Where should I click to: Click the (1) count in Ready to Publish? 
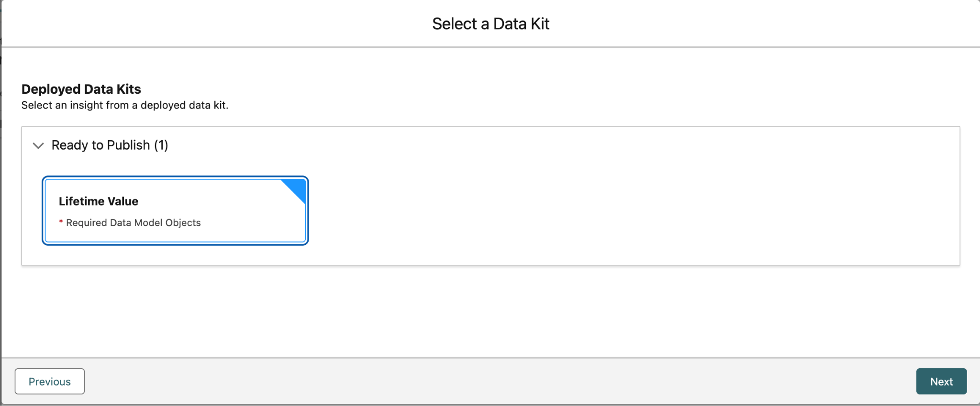coord(161,145)
